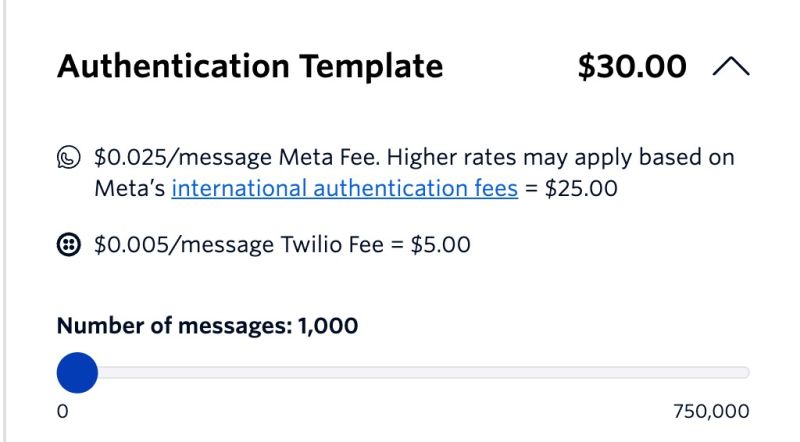Click the Twilio logo icon
Screen dimensions: 800x442
69,243
